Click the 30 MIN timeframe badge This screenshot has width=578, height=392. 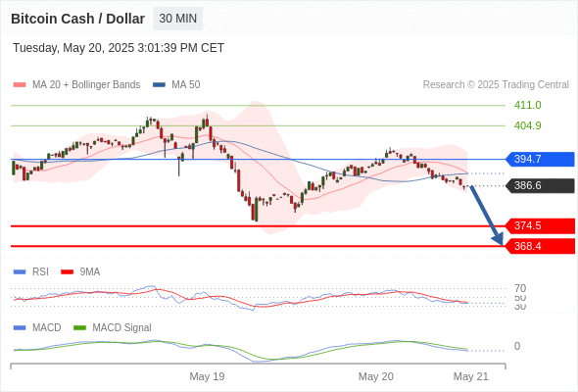pos(177,19)
